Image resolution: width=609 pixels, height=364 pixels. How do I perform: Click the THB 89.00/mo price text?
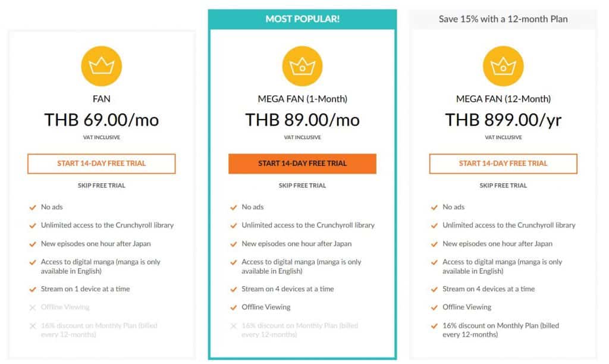[302, 120]
